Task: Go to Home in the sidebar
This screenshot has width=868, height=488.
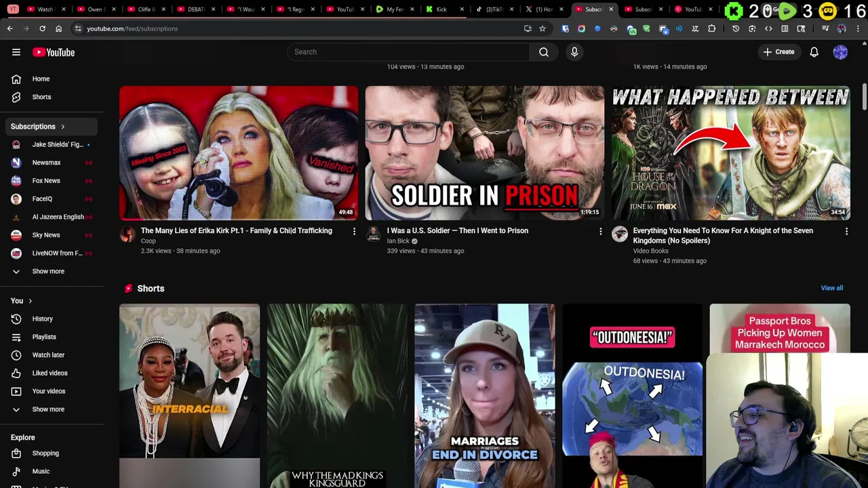Action: click(52, 79)
